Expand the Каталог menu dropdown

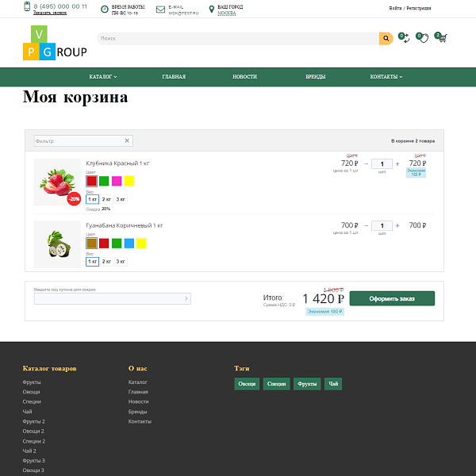pos(103,77)
